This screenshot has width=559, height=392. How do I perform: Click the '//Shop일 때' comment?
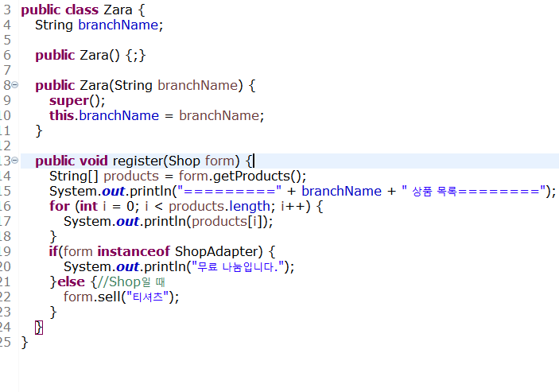[131, 282]
